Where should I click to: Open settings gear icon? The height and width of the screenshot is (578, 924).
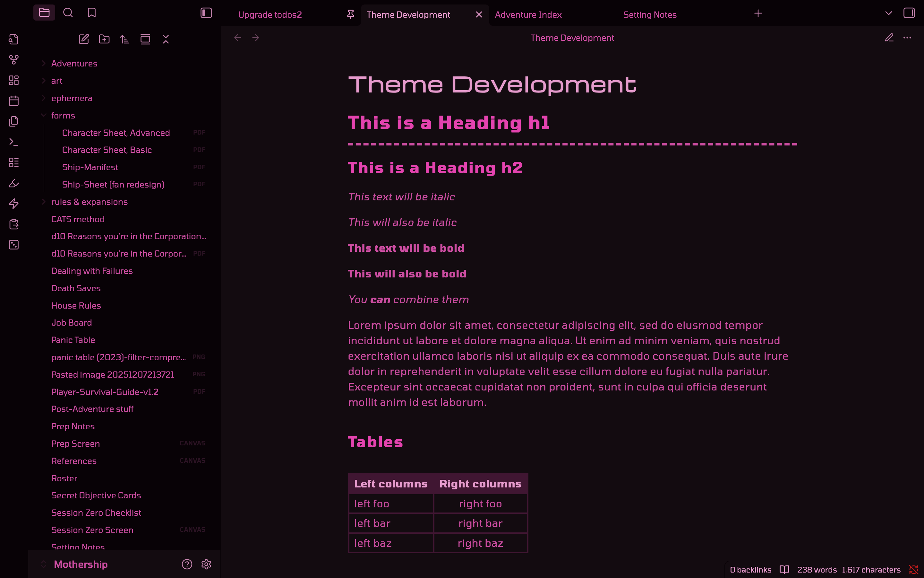(x=206, y=564)
